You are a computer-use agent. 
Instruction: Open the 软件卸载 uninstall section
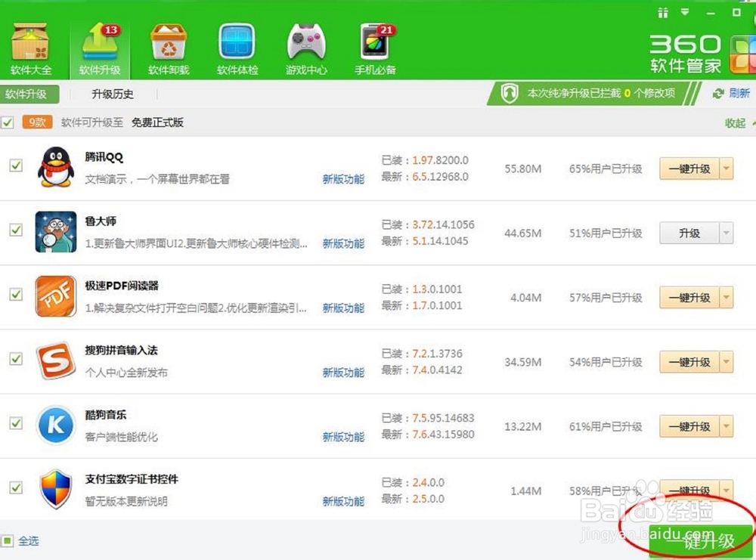[168, 47]
